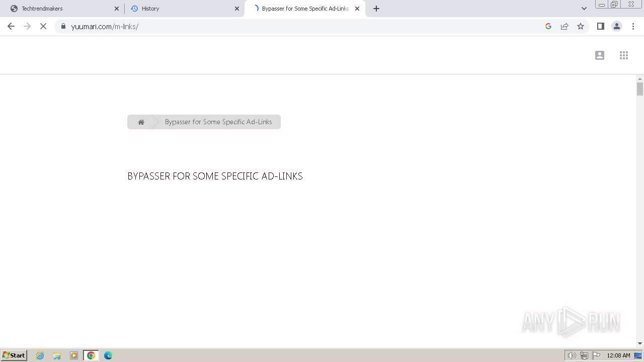644x362 pixels.
Task: Launch Microsoft Edge from the taskbar
Action: [108, 355]
